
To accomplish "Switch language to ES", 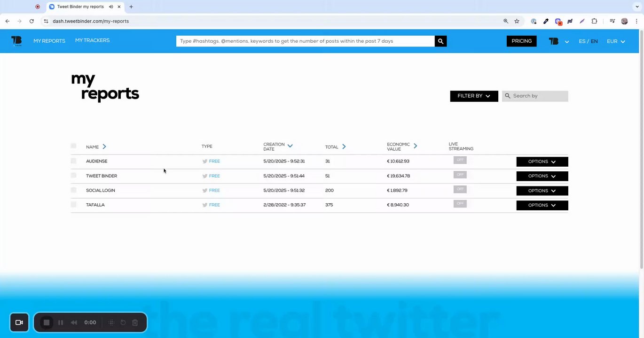I will (582, 41).
